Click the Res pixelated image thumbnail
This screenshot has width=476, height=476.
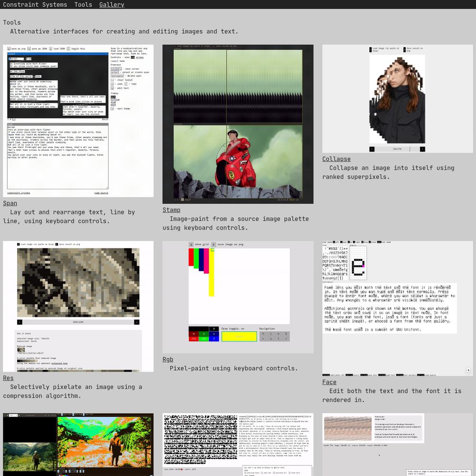79,306
